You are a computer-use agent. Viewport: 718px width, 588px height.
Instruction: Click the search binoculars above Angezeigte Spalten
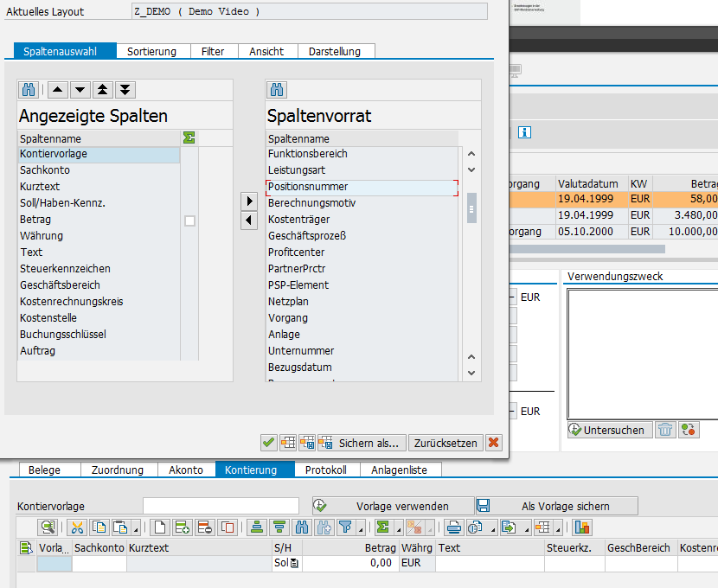coord(28,90)
